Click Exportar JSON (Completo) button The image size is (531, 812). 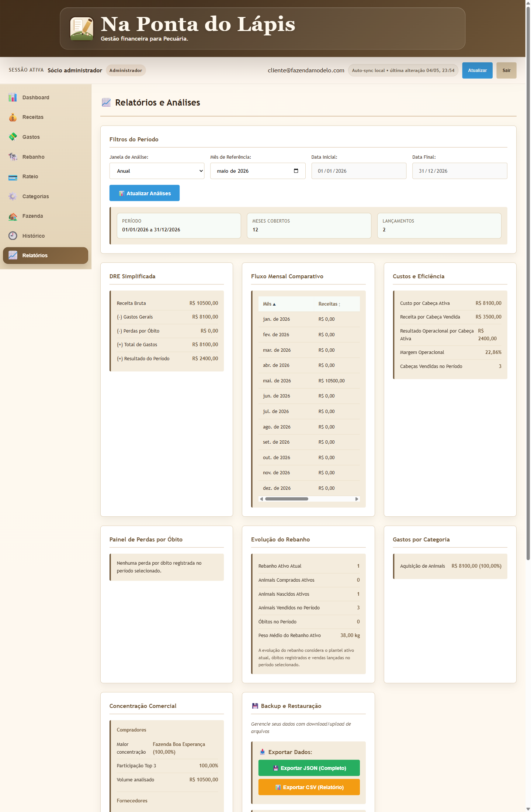tap(309, 768)
